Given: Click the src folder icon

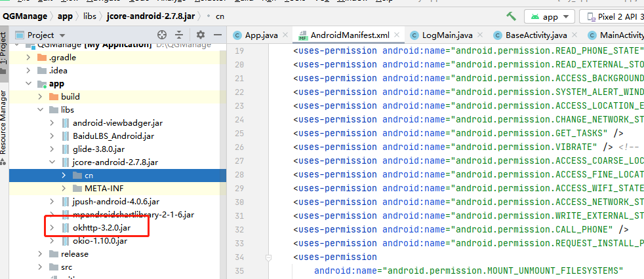Looking at the screenshot, I should point(54,267).
